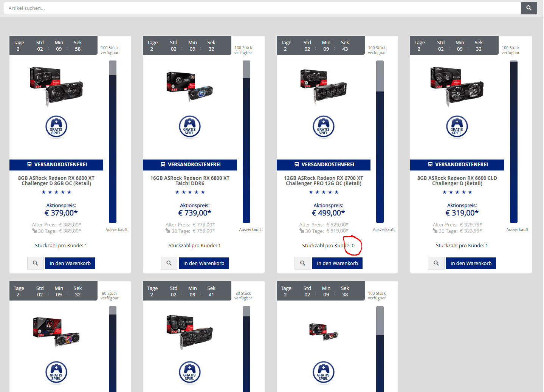This screenshot has height=392, width=544.
Task: Focus the 'Artikel suchen...' search field
Action: (x=262, y=8)
